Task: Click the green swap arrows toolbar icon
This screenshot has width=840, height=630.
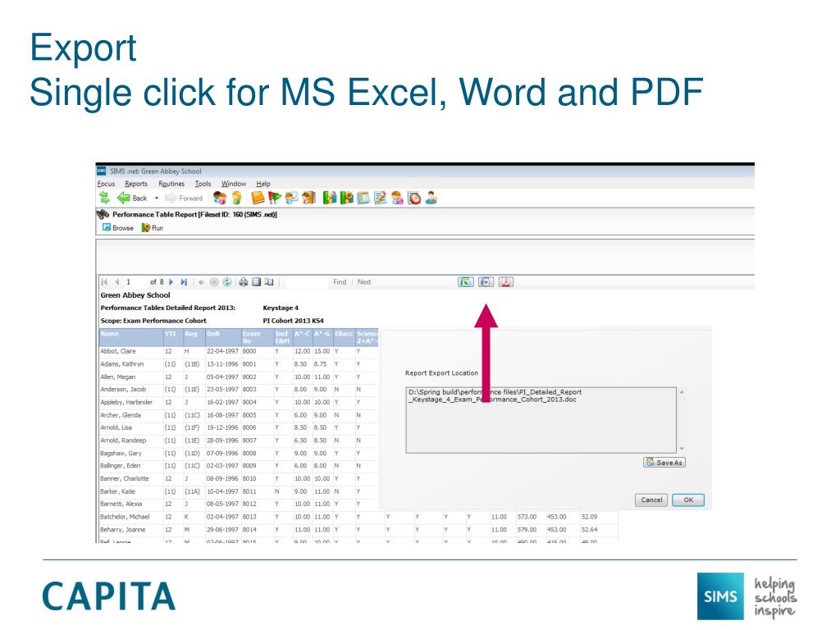Action: [104, 198]
